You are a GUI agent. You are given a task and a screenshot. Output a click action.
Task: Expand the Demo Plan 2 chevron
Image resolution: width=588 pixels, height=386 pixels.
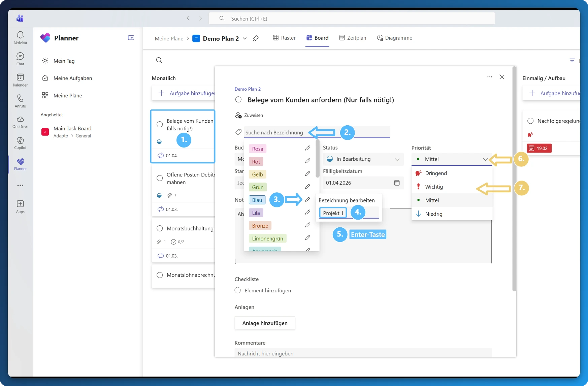[x=245, y=38]
